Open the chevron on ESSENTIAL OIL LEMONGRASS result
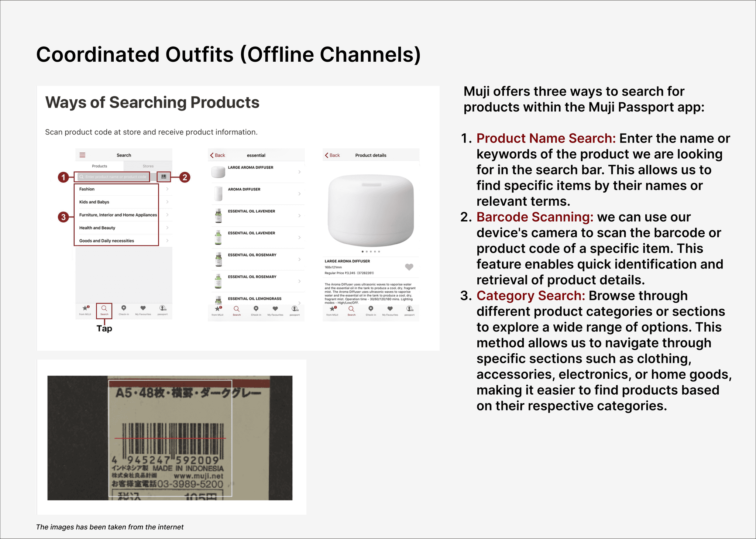756x539 pixels. pos(299,303)
